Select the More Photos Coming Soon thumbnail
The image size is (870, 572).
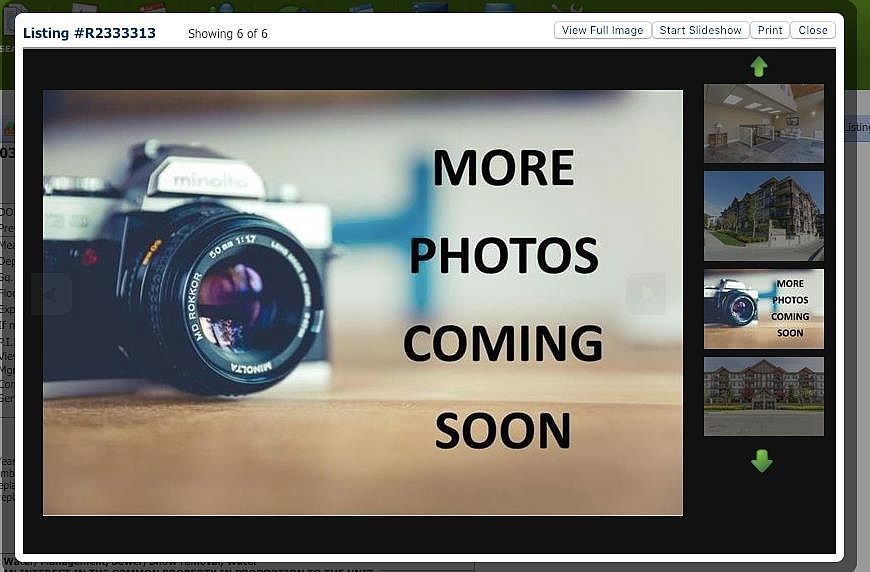[x=763, y=309]
